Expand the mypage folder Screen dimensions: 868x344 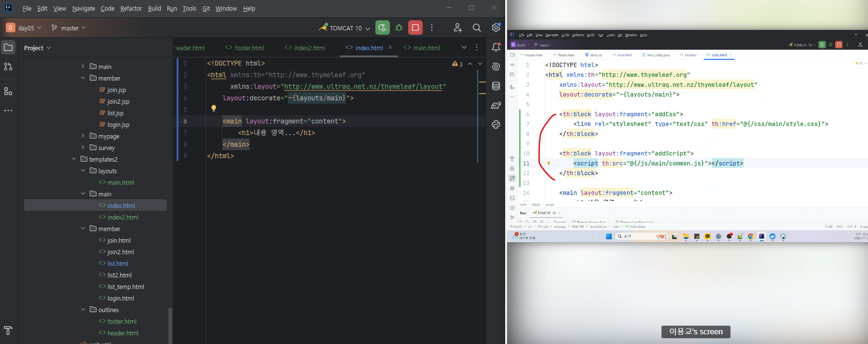point(83,136)
